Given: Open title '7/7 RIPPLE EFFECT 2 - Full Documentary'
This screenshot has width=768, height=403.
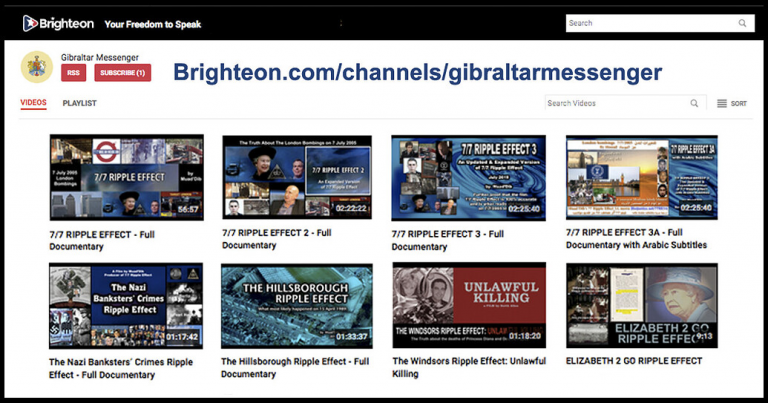Looking at the screenshot, I should (x=277, y=239).
